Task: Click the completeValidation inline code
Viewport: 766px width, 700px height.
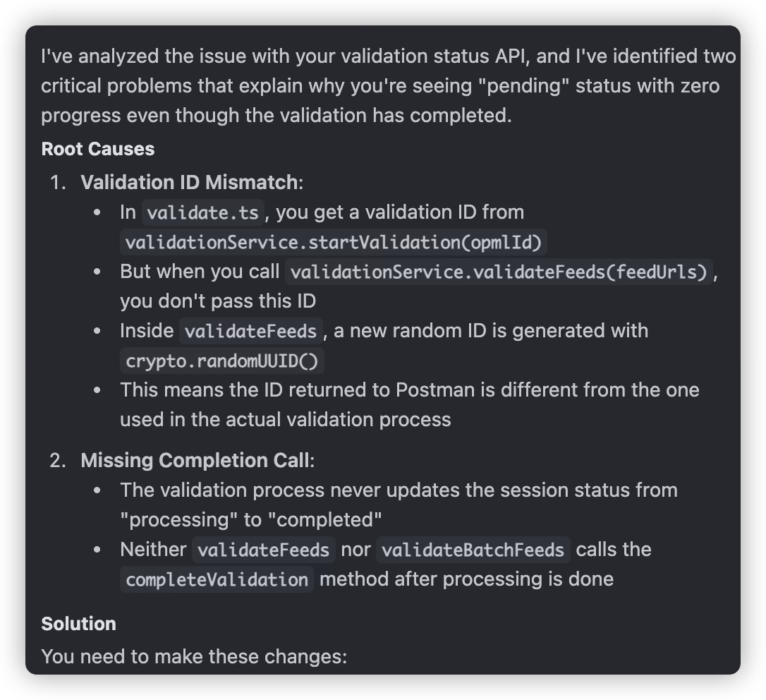Action: [x=217, y=579]
